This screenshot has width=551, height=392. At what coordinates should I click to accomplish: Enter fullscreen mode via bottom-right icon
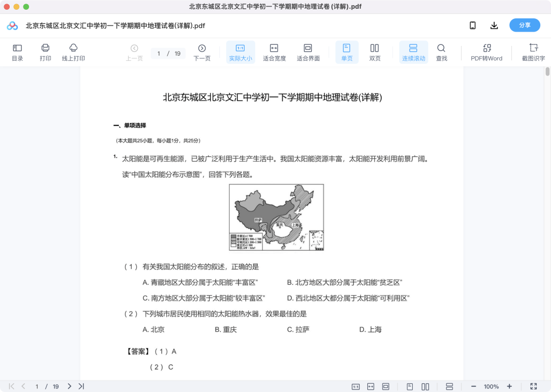pyautogui.click(x=534, y=386)
